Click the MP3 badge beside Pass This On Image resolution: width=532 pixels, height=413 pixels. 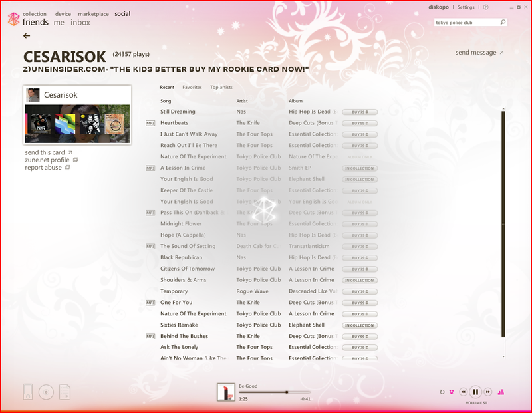click(x=150, y=213)
